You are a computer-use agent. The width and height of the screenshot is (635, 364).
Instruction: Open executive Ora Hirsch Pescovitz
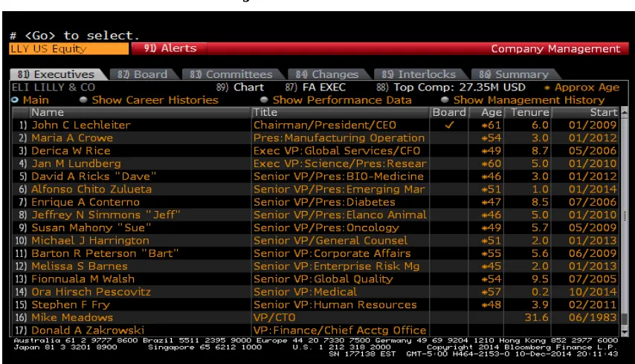point(91,292)
